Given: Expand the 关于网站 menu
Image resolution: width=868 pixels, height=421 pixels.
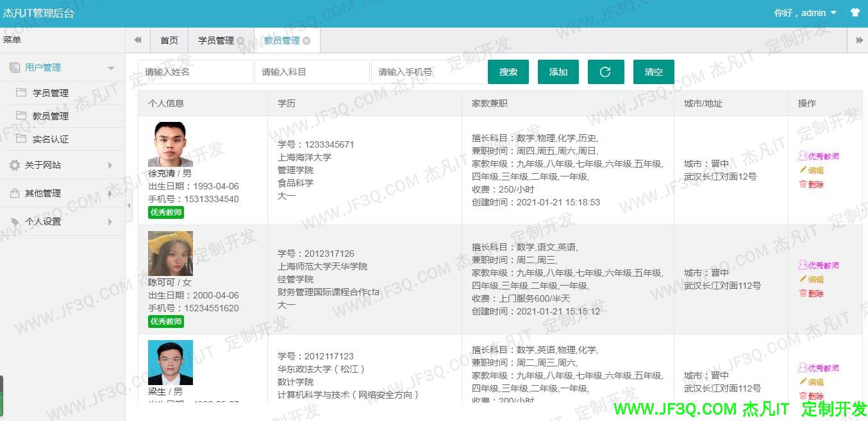Looking at the screenshot, I should point(62,165).
